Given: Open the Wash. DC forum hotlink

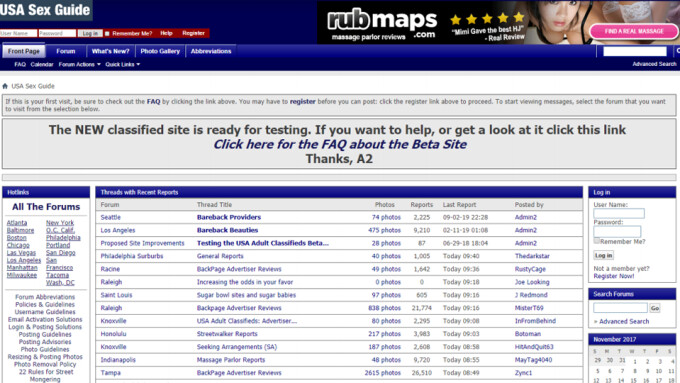Looking at the screenshot, I should 60,282.
